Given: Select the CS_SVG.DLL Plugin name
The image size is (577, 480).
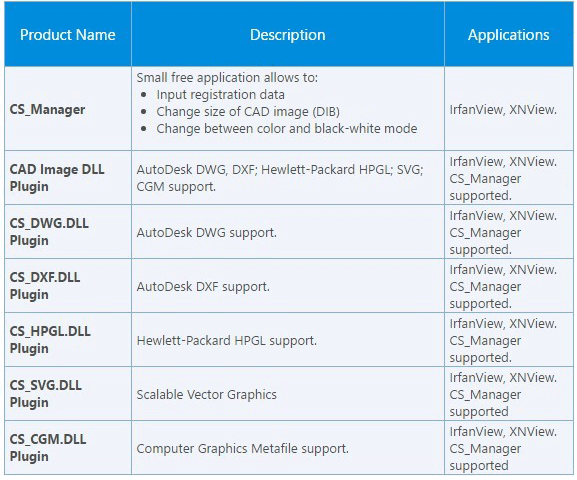Looking at the screenshot, I should pyautogui.click(x=46, y=393).
